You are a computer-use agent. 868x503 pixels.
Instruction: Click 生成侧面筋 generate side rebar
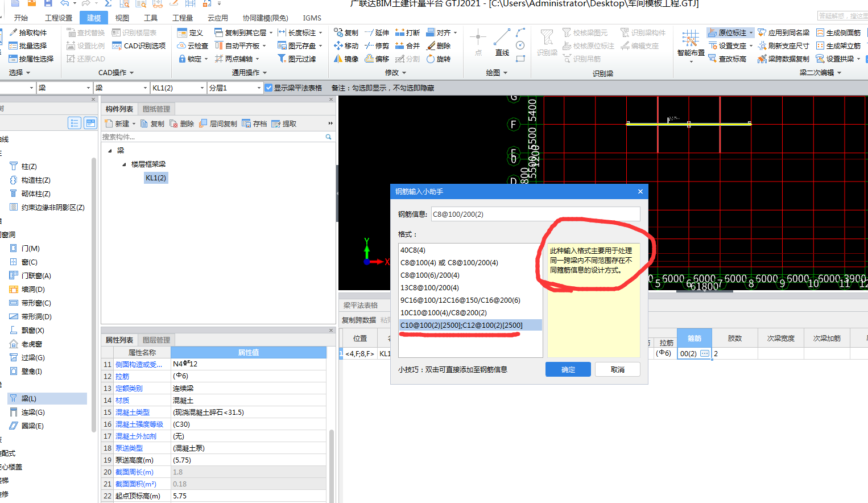pos(839,32)
